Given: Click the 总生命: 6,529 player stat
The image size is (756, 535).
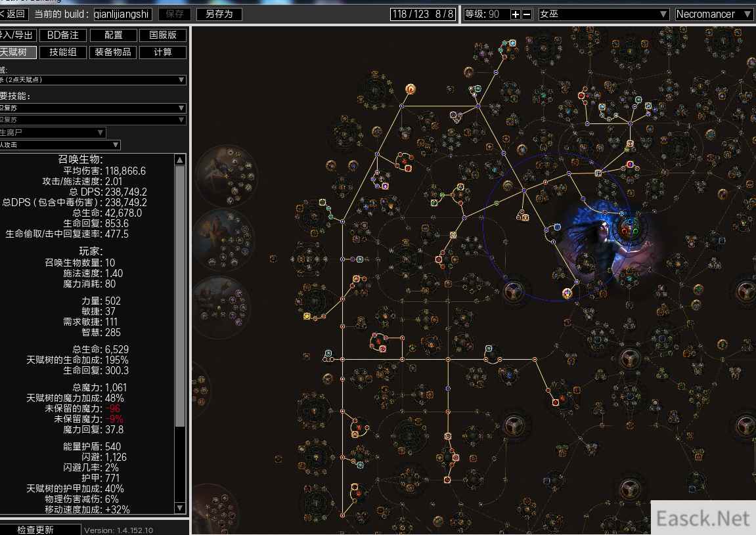Looking at the screenshot, I should coord(100,349).
